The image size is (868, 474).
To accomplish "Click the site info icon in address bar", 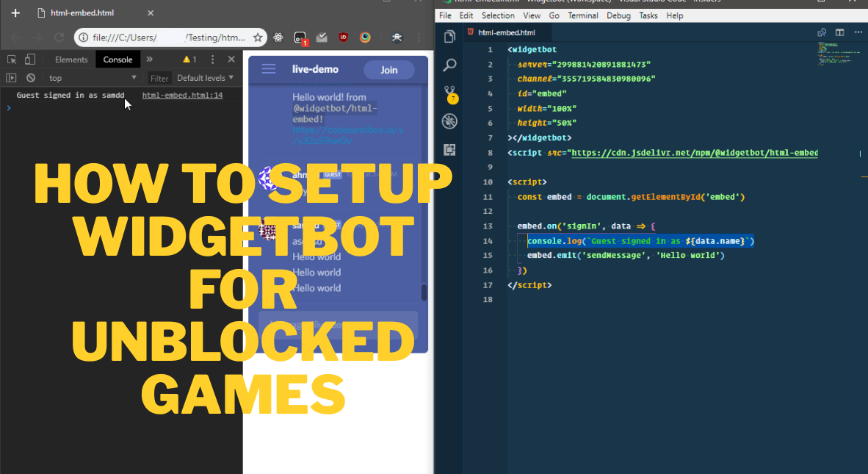I will [84, 37].
